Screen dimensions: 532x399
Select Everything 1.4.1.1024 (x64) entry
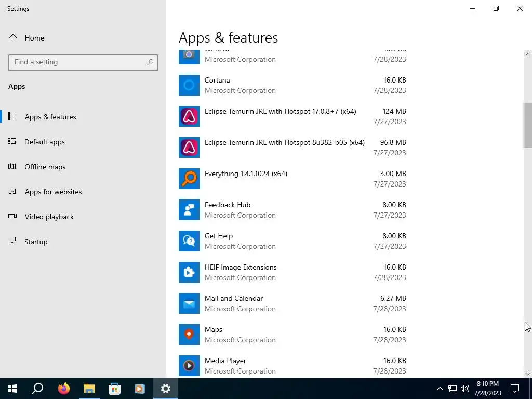tap(246, 174)
